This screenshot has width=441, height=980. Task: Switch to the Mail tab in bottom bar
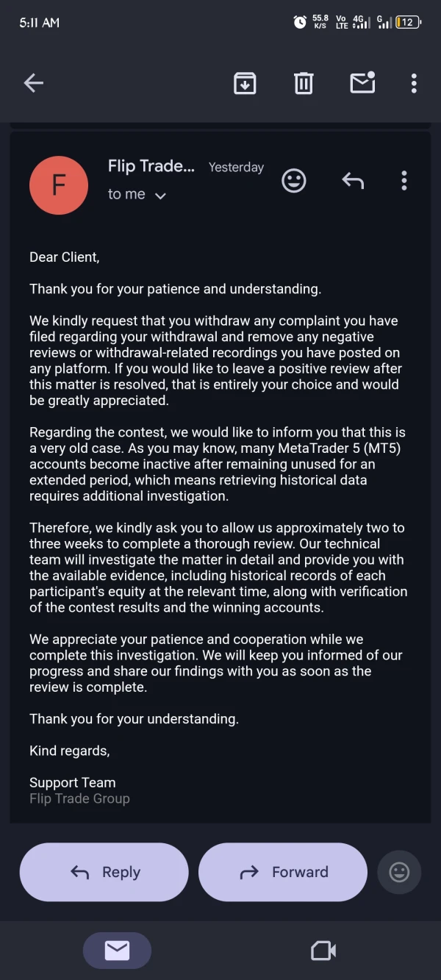click(x=117, y=951)
